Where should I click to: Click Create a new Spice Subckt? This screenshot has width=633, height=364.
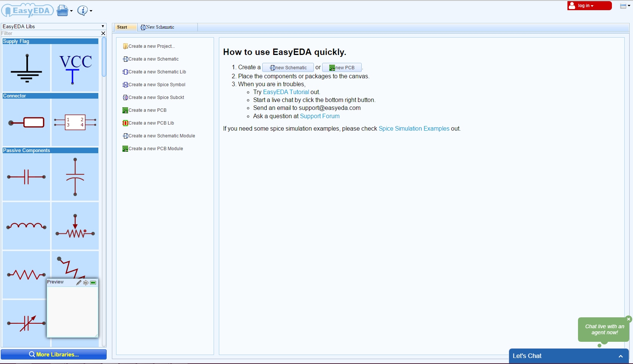pyautogui.click(x=153, y=97)
